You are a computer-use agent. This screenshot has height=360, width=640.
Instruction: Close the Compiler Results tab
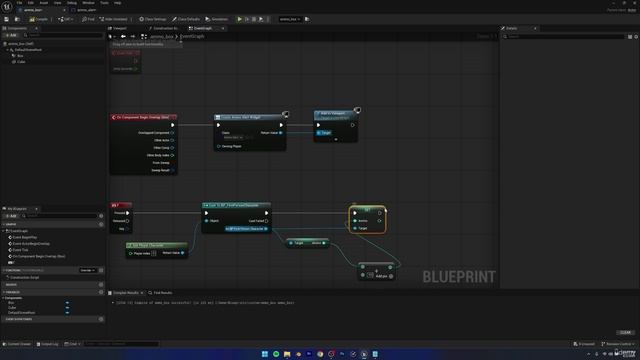[x=142, y=293]
